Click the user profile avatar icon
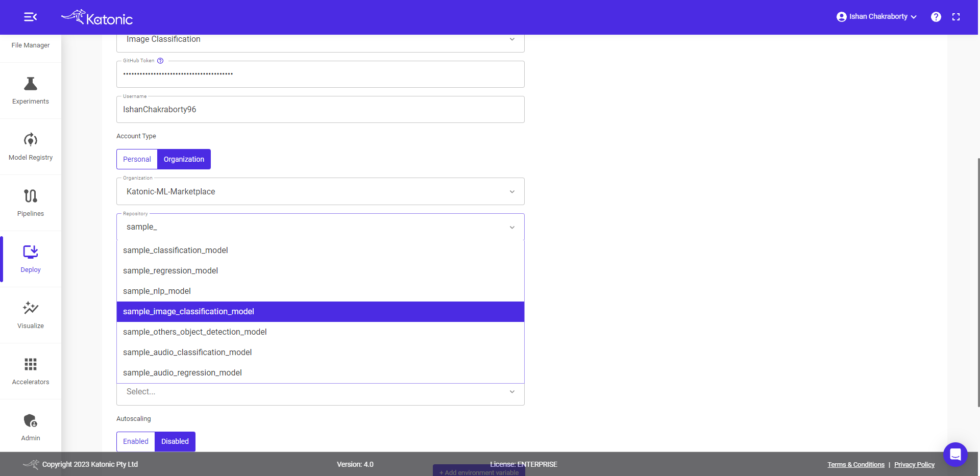This screenshot has height=476, width=980. [x=841, y=17]
